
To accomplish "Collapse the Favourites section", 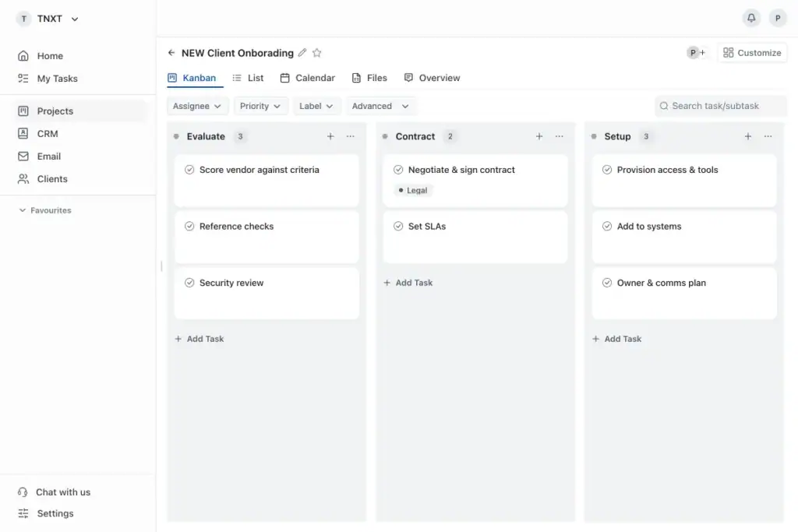I will tap(22, 210).
